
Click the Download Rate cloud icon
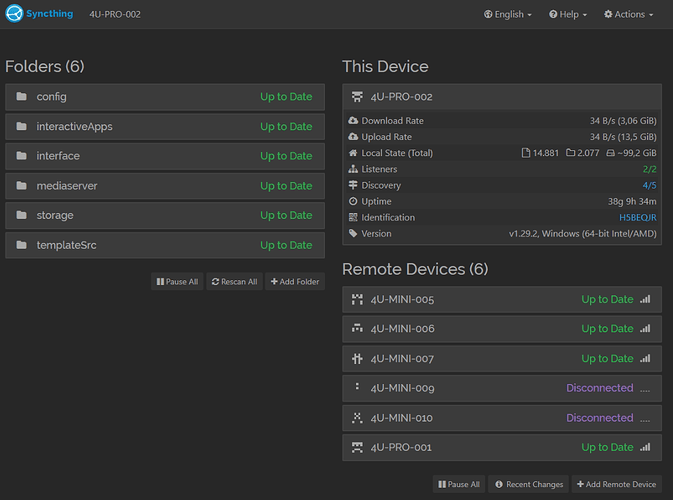pos(353,120)
